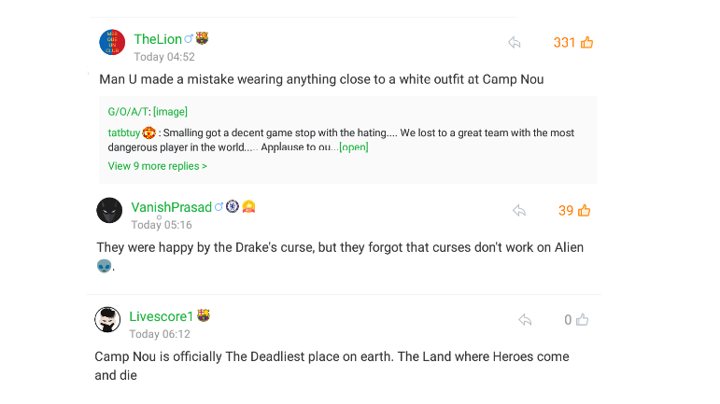Image resolution: width=720 pixels, height=404 pixels.
Task: Open TheLion's profile avatar
Action: pyautogui.click(x=112, y=42)
